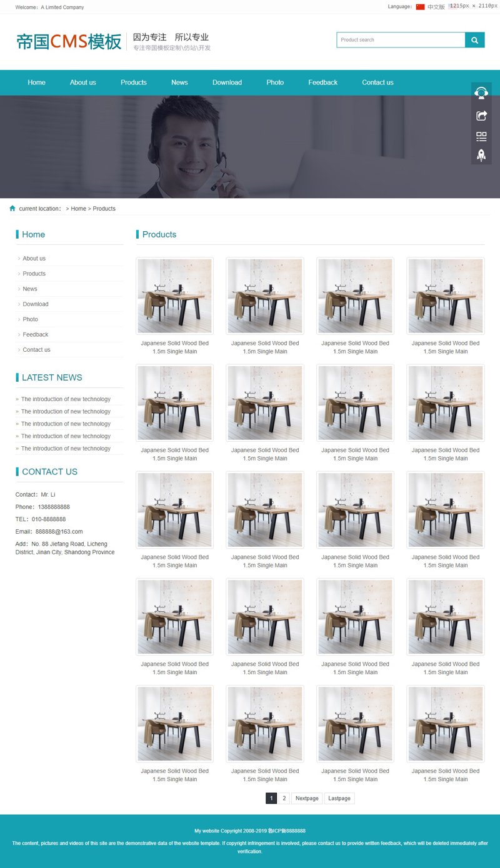Open Download in the left sidebar

coord(36,304)
